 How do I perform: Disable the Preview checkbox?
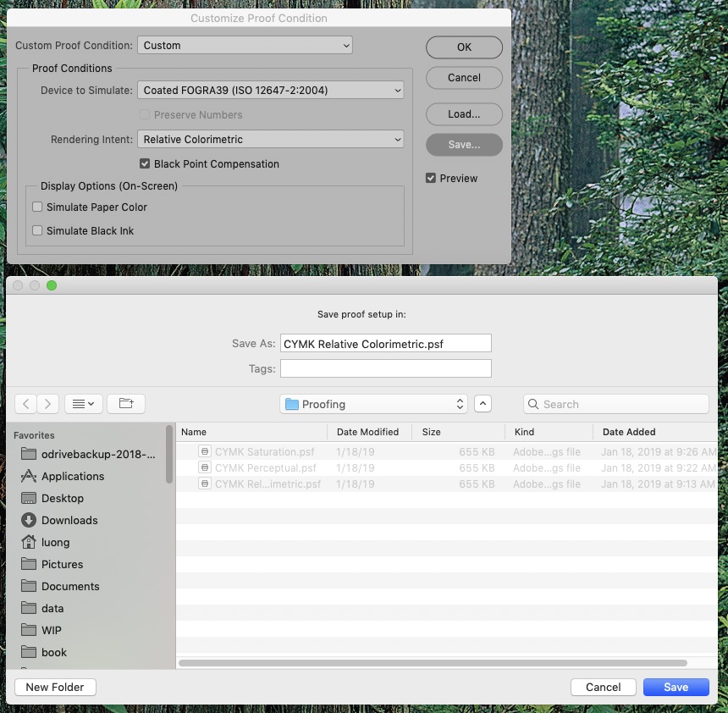point(431,178)
